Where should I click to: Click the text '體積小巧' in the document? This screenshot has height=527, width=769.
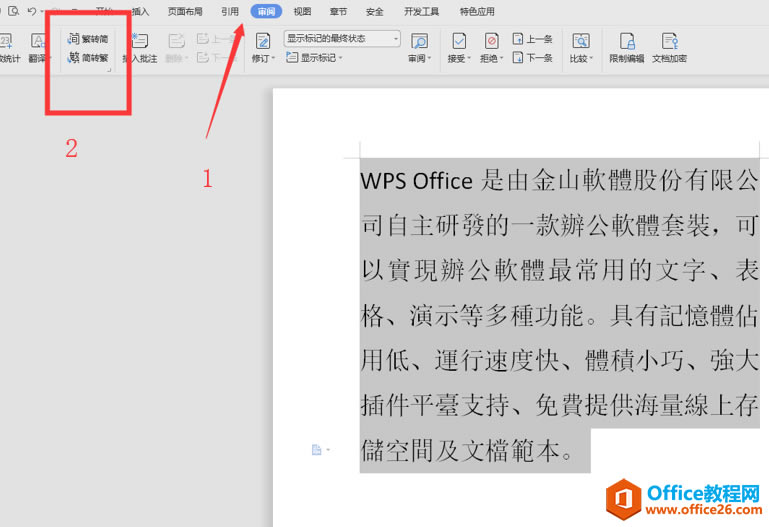tap(634, 361)
